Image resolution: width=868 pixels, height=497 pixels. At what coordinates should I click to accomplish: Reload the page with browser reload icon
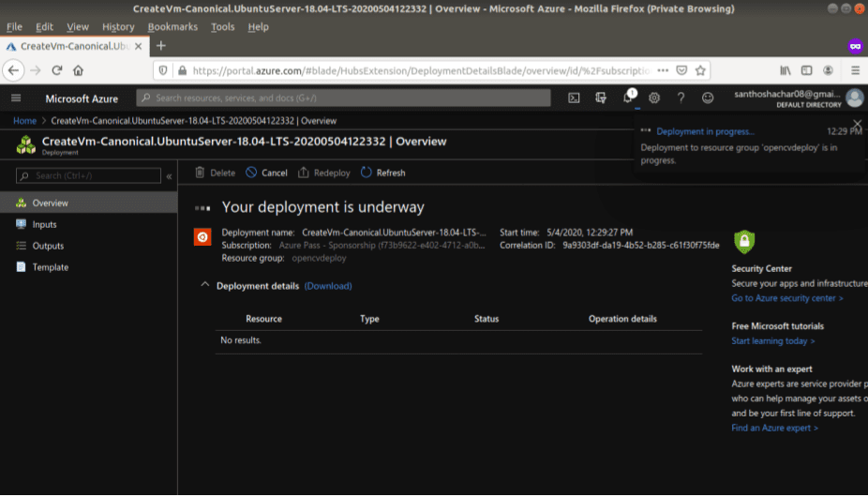pos(57,70)
